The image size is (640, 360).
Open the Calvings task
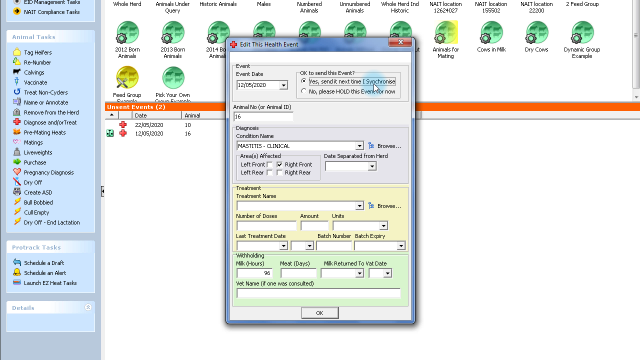pos(34,73)
